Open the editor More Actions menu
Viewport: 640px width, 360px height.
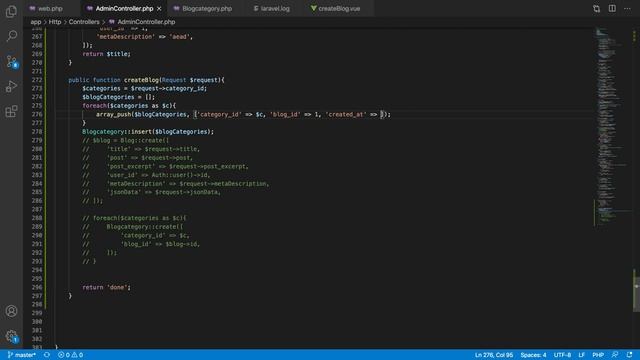point(627,9)
